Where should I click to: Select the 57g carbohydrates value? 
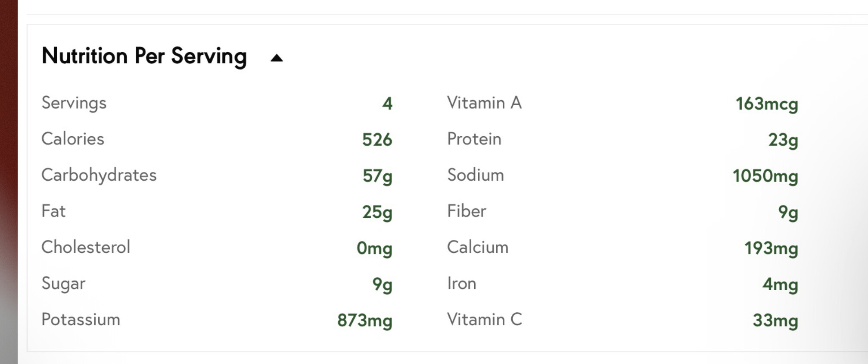coord(377,176)
